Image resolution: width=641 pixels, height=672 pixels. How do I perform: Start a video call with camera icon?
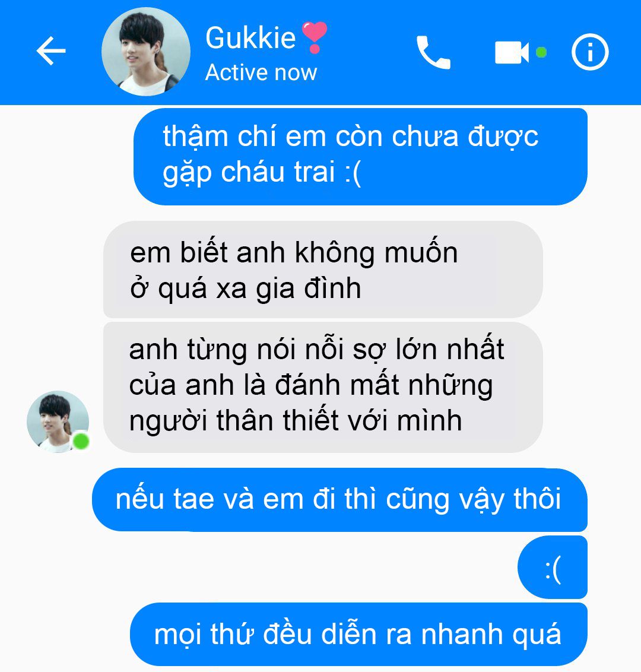(x=512, y=52)
